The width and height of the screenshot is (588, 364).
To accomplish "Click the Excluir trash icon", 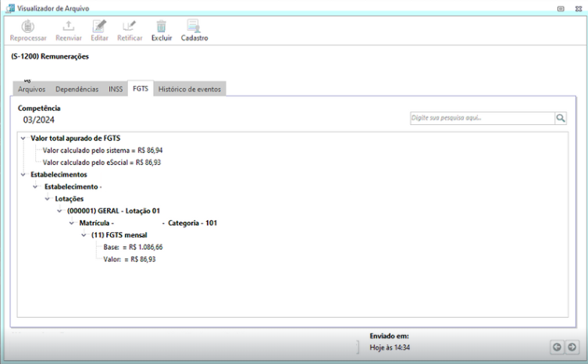I will pyautogui.click(x=161, y=27).
